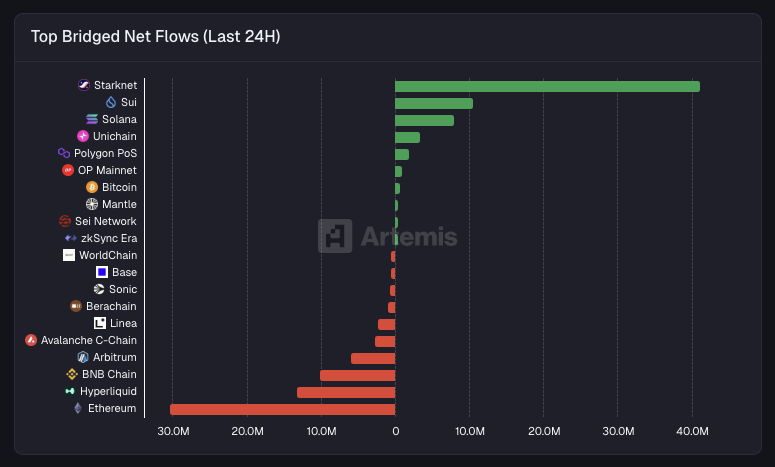Click the zkSync Era label
The width and height of the screenshot is (775, 467).
[x=109, y=238]
